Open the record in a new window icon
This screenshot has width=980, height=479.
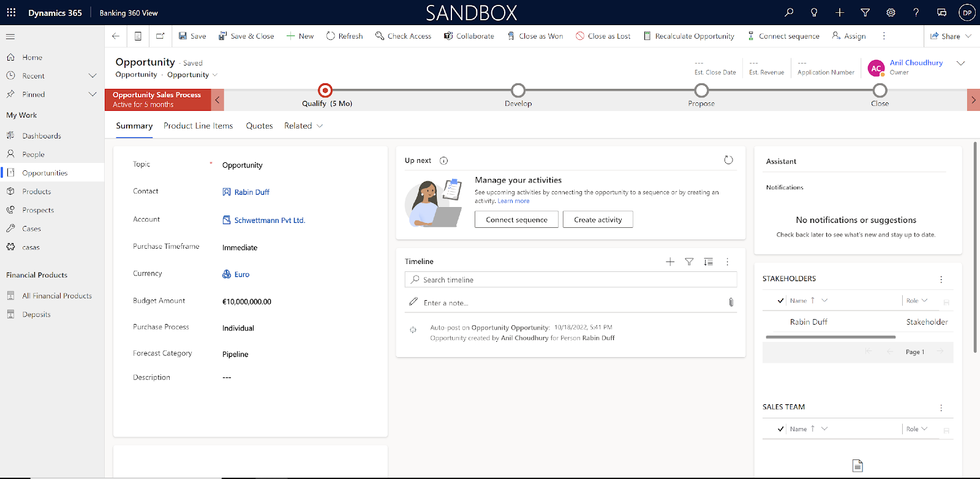[160, 36]
